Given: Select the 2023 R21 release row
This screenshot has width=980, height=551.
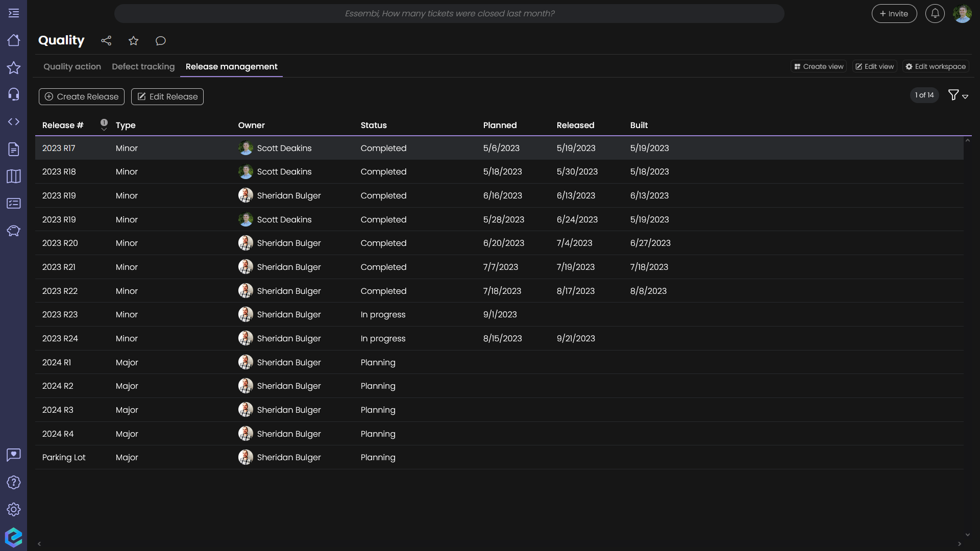Looking at the screenshot, I should pyautogui.click(x=499, y=267).
